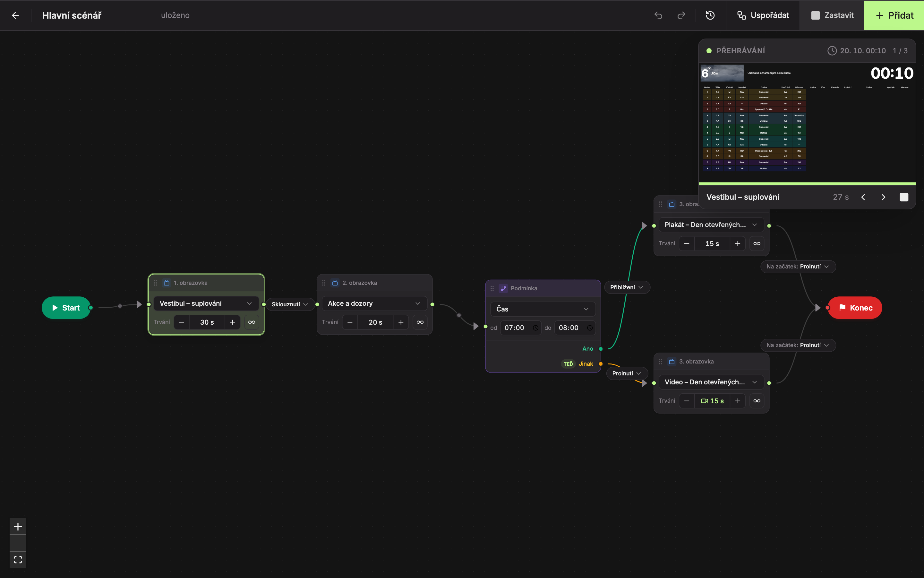Edit the do time field 08:00

click(x=575, y=328)
